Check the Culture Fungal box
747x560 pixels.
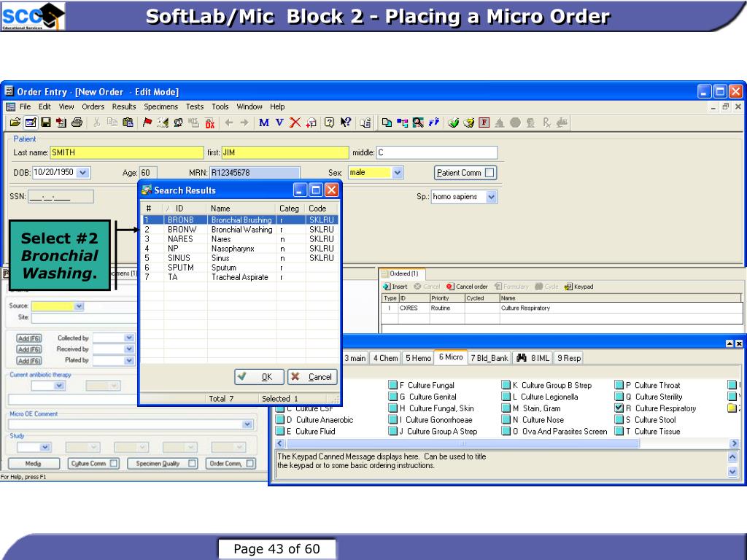[x=392, y=385]
